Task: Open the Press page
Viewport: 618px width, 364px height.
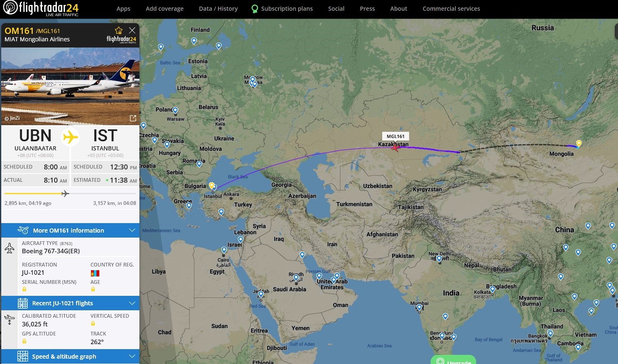Action: pyautogui.click(x=367, y=9)
